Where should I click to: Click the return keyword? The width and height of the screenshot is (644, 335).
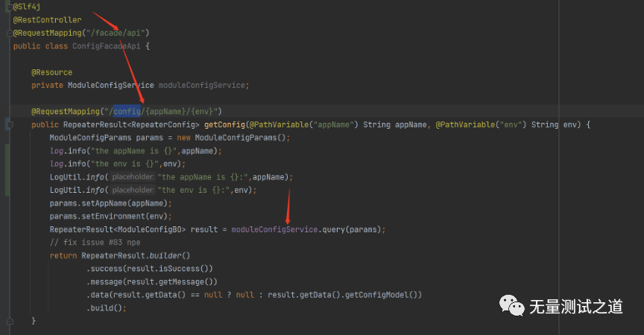pyautogui.click(x=63, y=256)
